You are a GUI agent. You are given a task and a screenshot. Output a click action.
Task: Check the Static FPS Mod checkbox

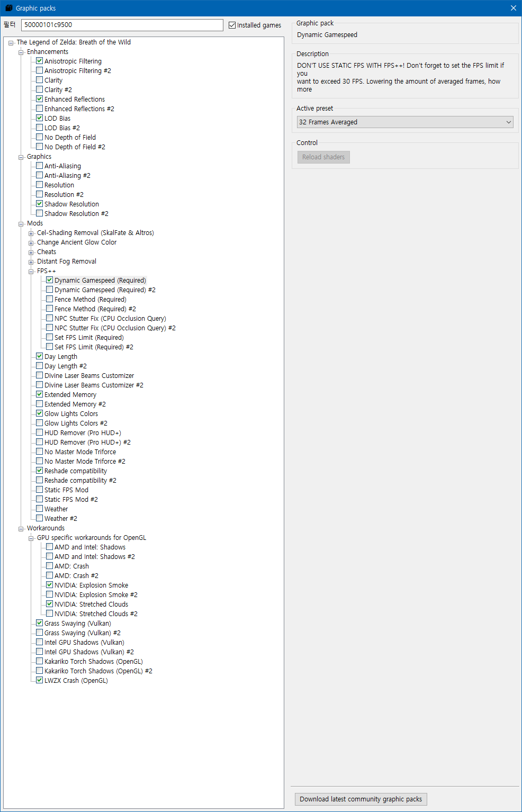39,490
